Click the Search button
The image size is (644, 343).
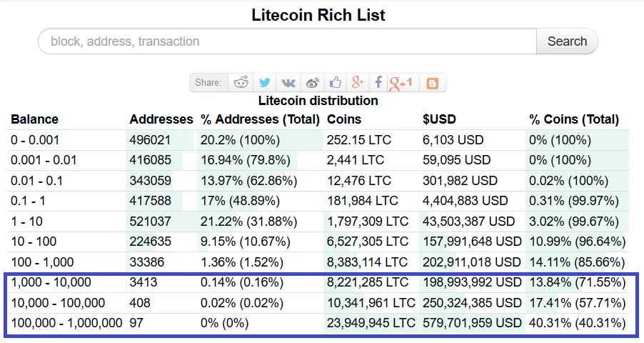567,41
